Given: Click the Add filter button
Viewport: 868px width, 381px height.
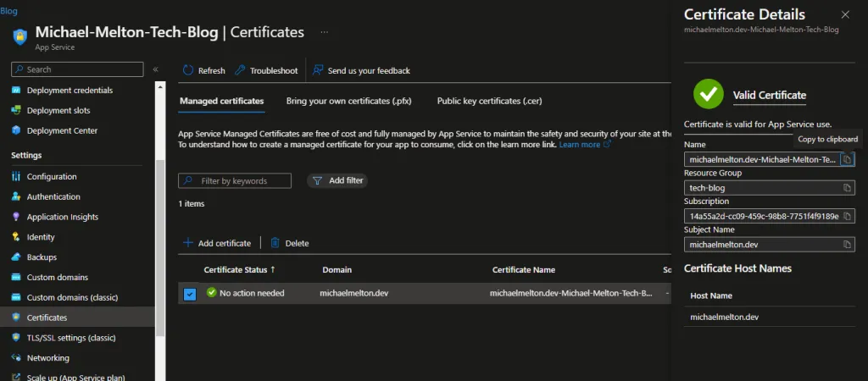Looking at the screenshot, I should click(x=337, y=180).
